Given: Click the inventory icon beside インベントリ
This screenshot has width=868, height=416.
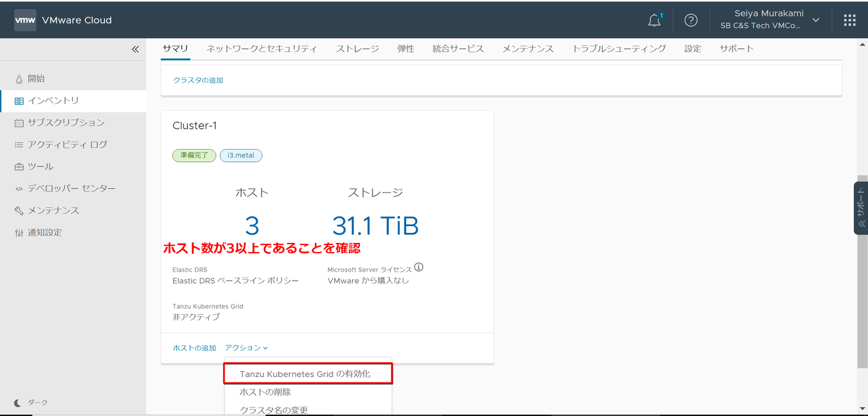Looking at the screenshot, I should click(x=19, y=101).
